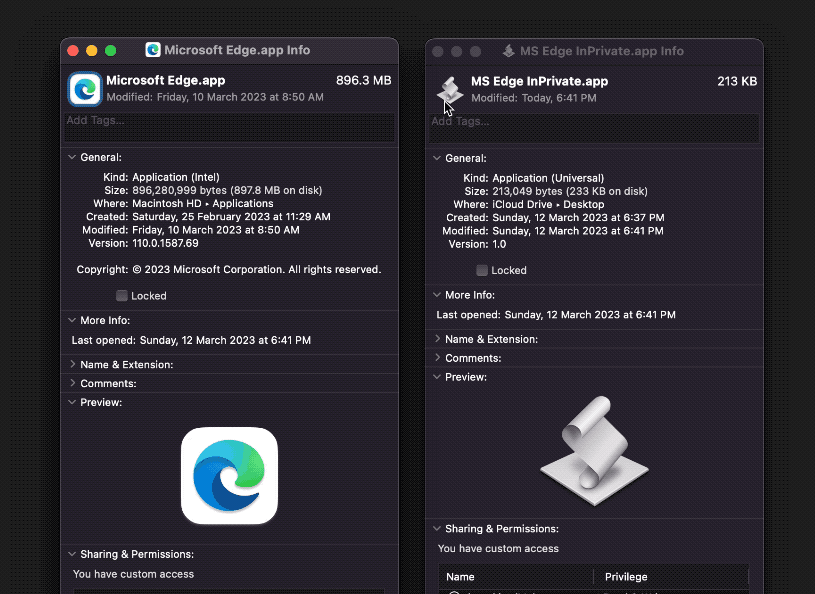815x594 pixels.
Task: Click the green zoom button on Edge Info window
Action: point(110,50)
